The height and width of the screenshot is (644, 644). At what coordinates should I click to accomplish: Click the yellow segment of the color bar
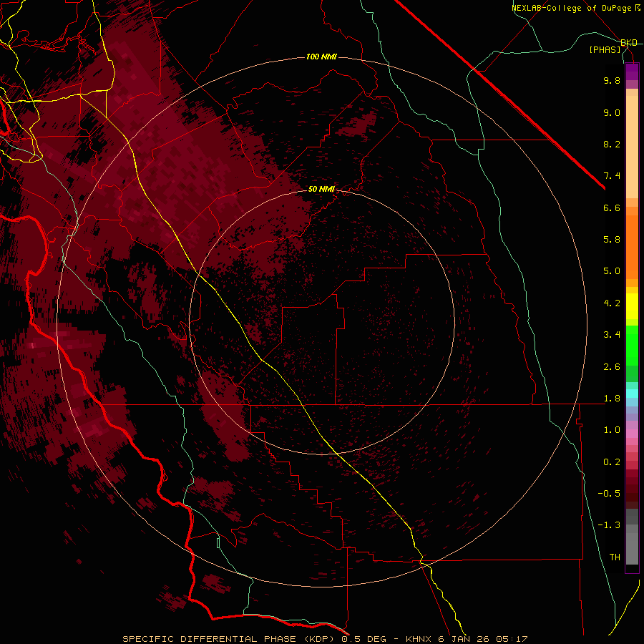click(x=632, y=306)
